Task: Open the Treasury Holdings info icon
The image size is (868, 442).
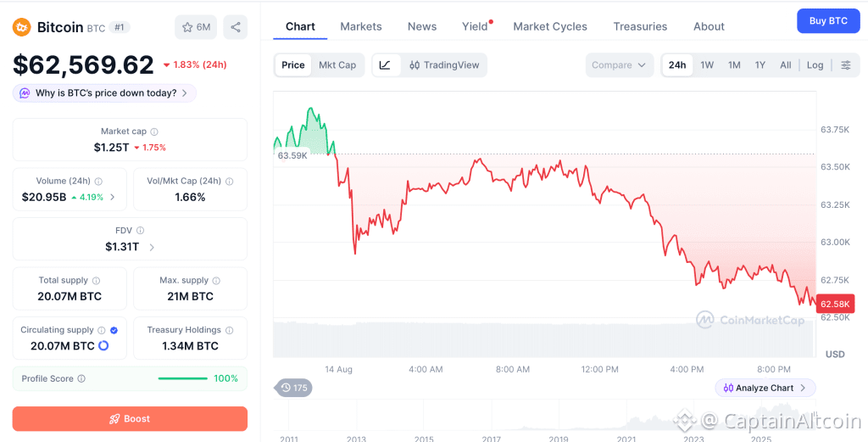Action: (x=229, y=330)
